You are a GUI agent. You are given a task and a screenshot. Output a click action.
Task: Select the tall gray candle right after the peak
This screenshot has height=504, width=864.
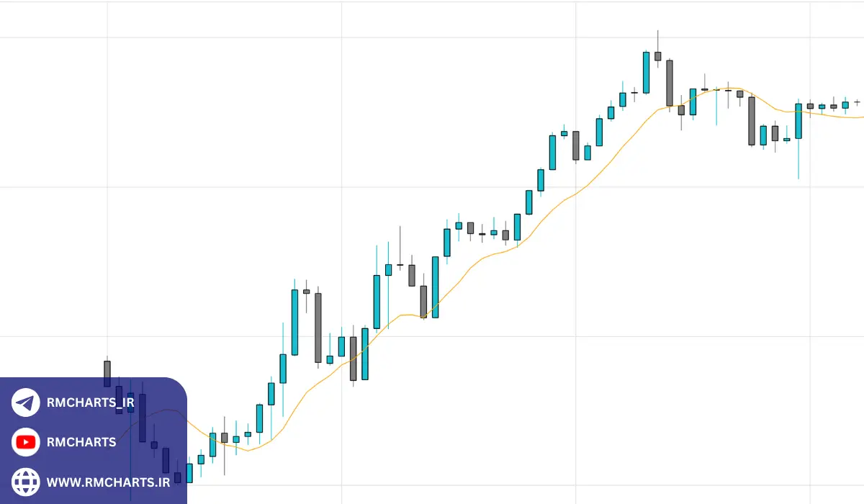pos(670,83)
